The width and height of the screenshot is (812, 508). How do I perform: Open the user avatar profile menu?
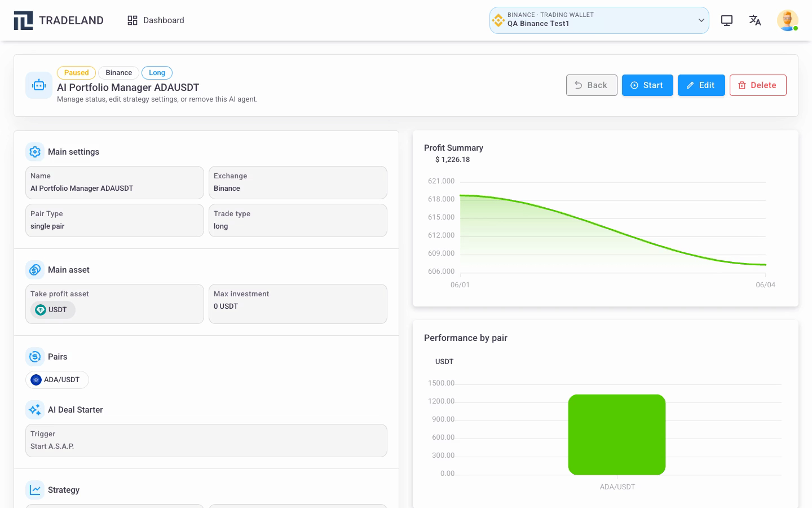coord(788,20)
